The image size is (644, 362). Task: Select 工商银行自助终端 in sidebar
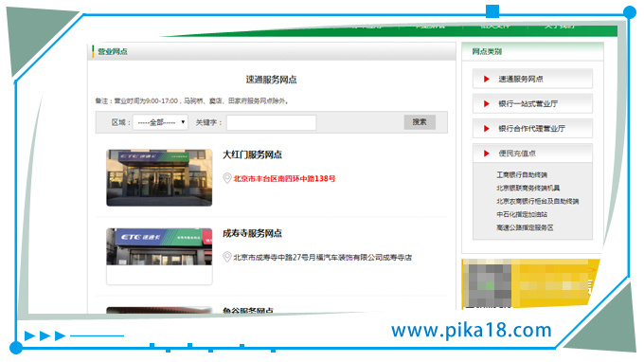point(522,175)
